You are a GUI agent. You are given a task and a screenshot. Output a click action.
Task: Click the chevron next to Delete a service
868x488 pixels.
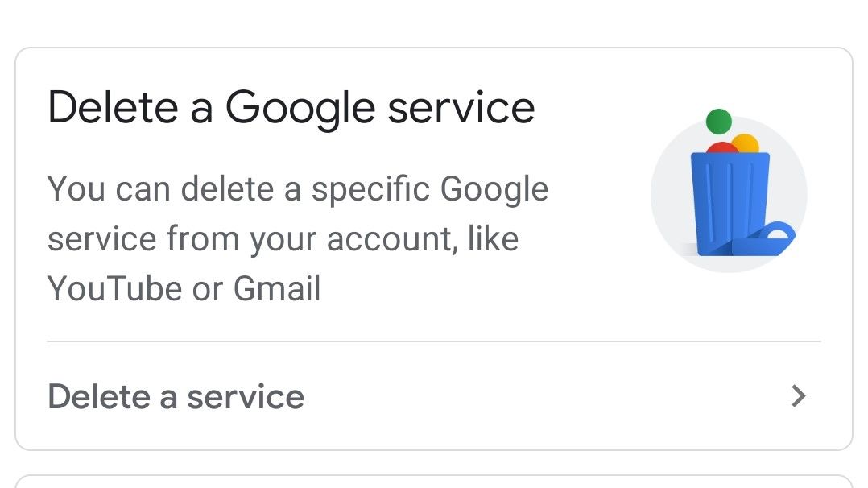pos(797,396)
